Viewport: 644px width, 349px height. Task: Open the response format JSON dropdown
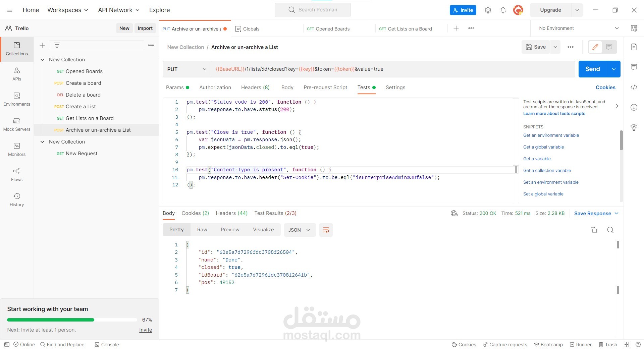pyautogui.click(x=300, y=230)
